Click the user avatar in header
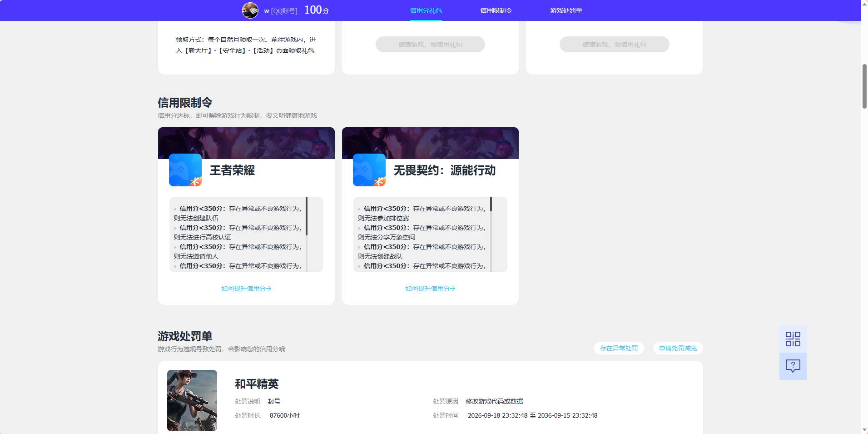The height and width of the screenshot is (434, 868). pyautogui.click(x=250, y=10)
